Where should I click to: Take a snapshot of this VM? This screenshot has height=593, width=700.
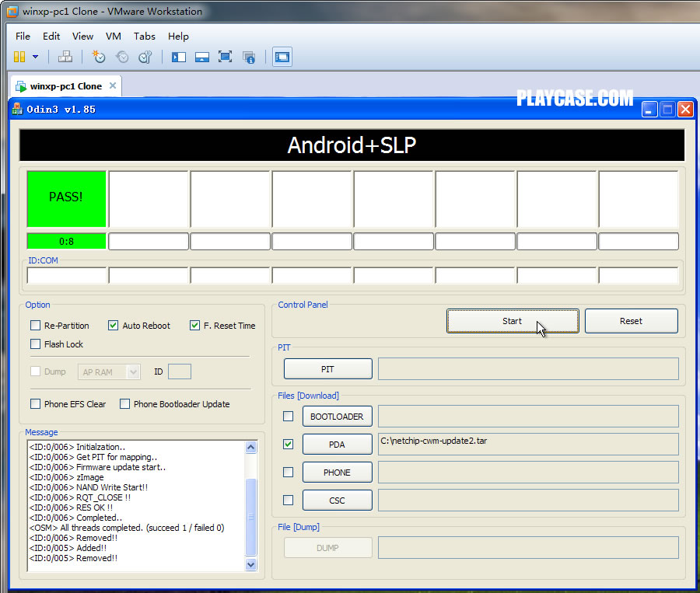pyautogui.click(x=99, y=57)
